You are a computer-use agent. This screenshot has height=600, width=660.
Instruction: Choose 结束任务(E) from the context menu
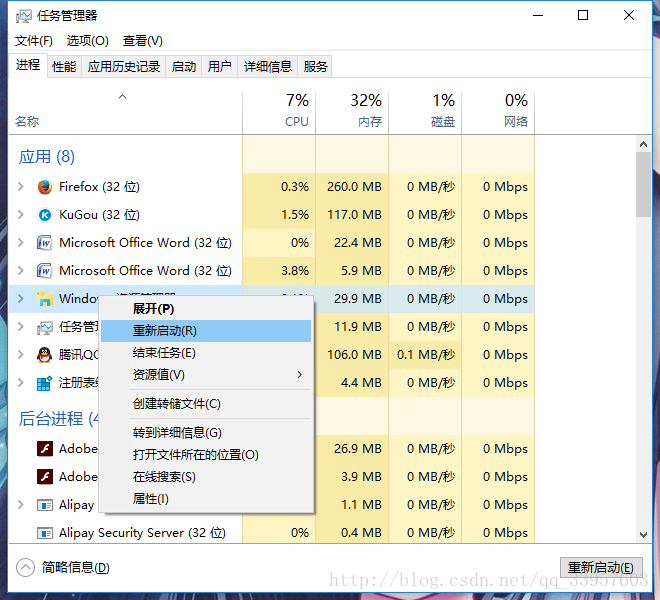(x=206, y=353)
